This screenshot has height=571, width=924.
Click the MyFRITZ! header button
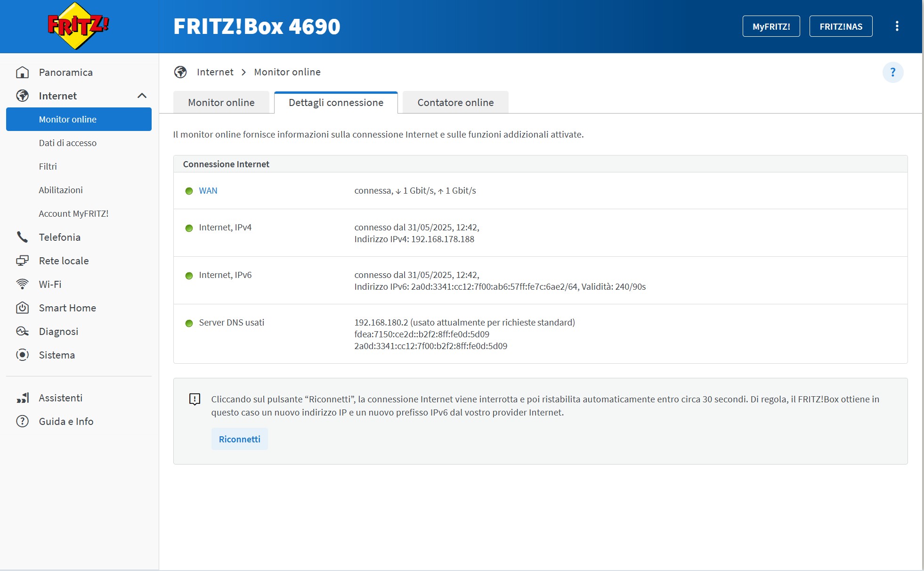[x=771, y=26]
